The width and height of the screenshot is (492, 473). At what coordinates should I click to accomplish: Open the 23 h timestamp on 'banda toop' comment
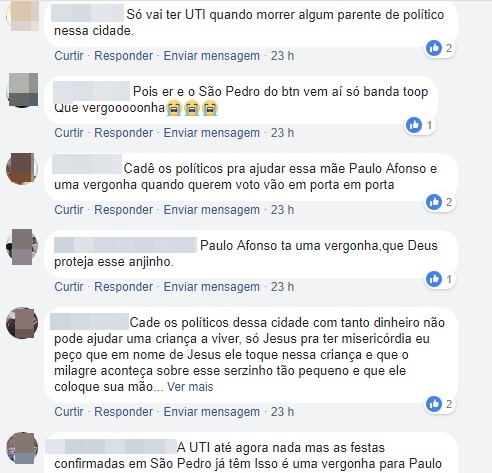click(x=282, y=133)
